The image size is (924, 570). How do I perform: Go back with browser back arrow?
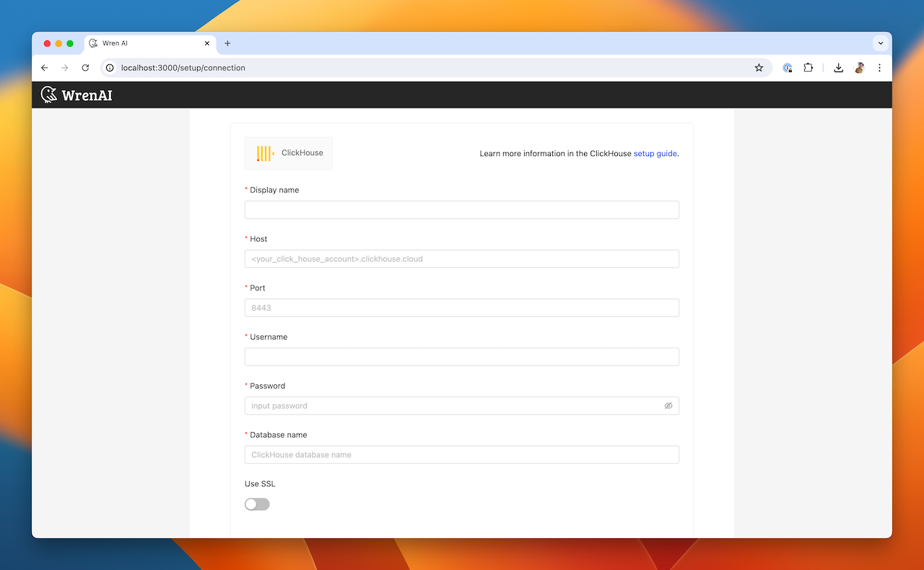coord(45,68)
